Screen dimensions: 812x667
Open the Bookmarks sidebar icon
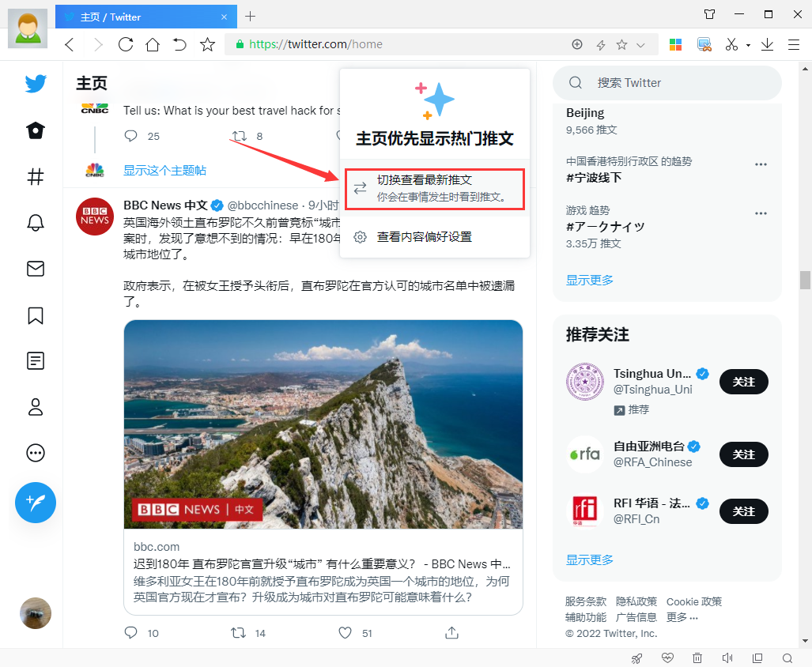36,315
